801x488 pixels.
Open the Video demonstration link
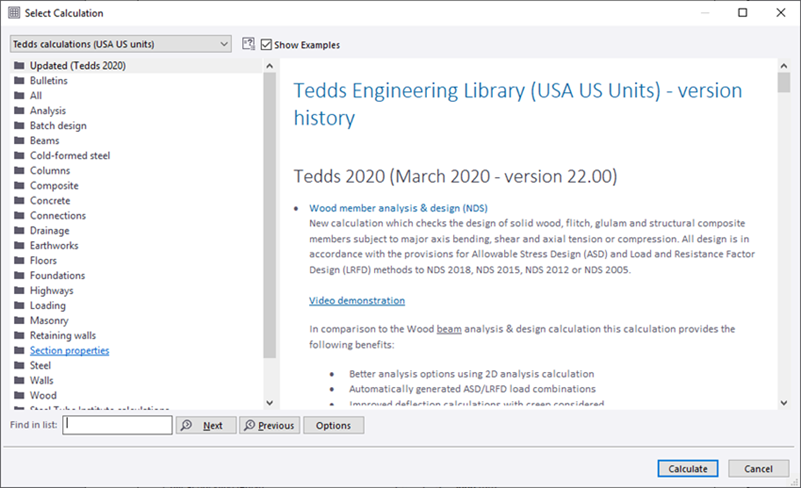357,300
